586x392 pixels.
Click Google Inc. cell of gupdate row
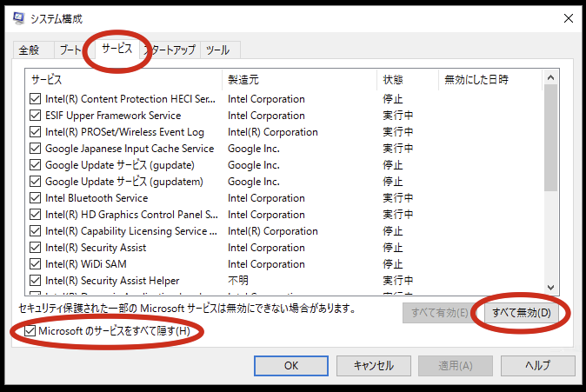(x=254, y=165)
